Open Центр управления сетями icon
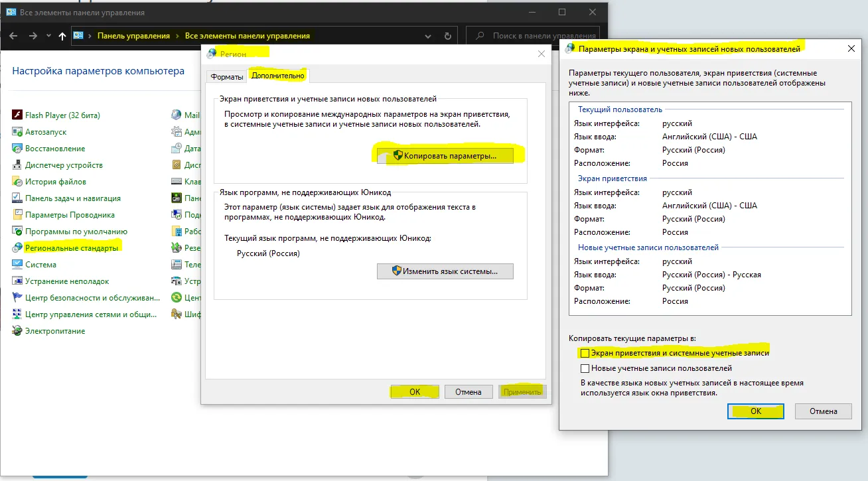 click(x=17, y=314)
